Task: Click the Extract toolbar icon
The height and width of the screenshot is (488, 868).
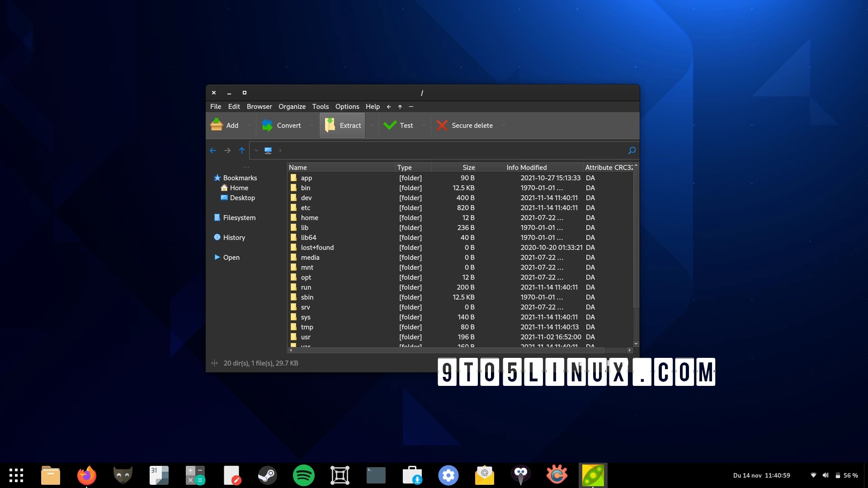Action: coord(330,125)
